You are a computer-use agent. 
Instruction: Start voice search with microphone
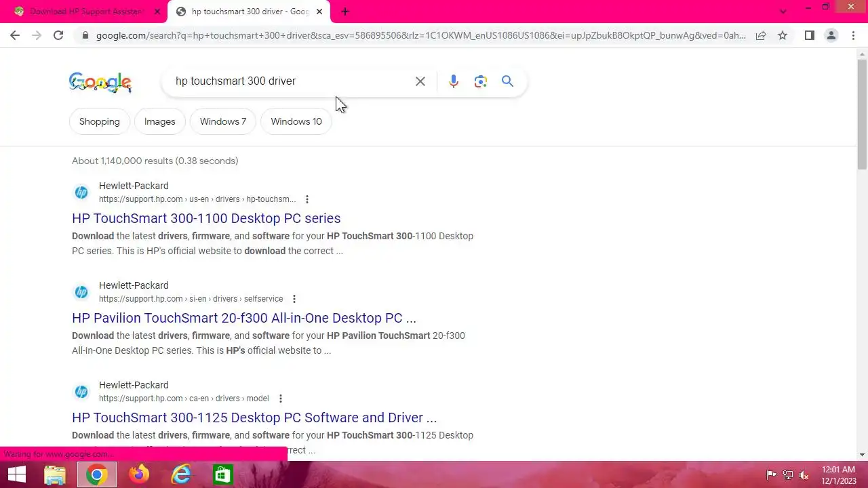pos(454,81)
